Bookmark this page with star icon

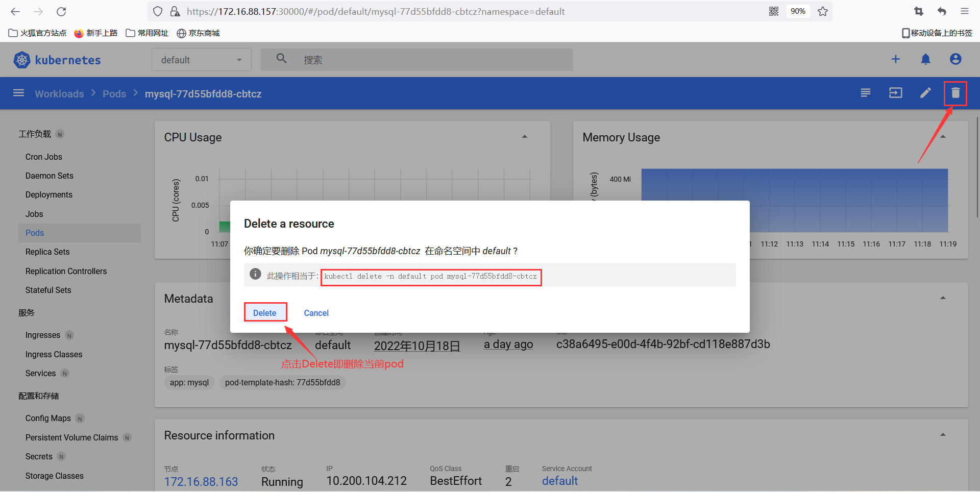[x=823, y=11]
